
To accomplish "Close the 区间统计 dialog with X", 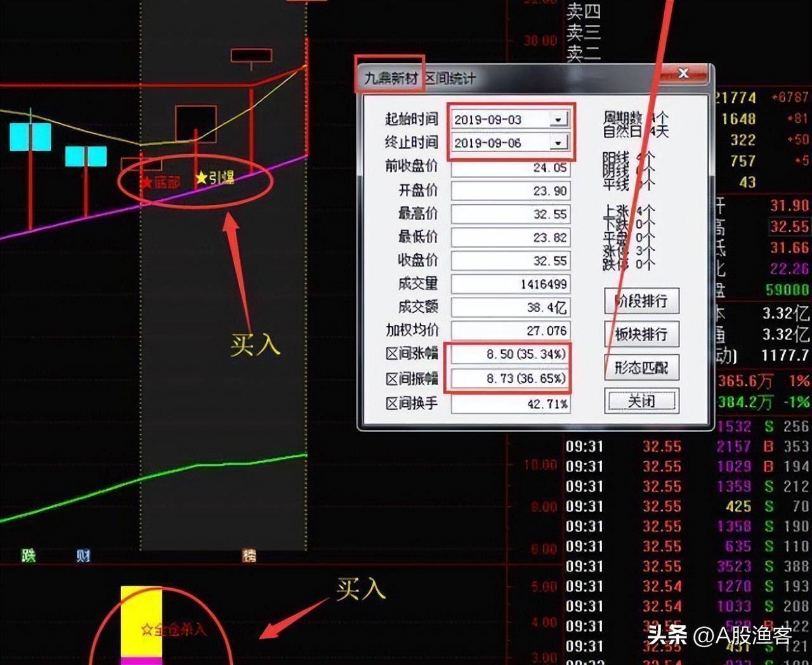I will (683, 73).
